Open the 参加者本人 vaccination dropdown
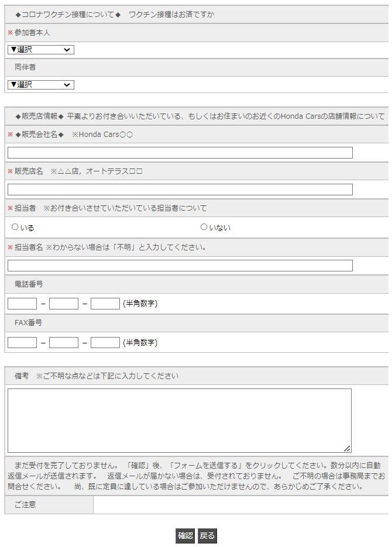This screenshot has width=392, height=547. (x=40, y=50)
